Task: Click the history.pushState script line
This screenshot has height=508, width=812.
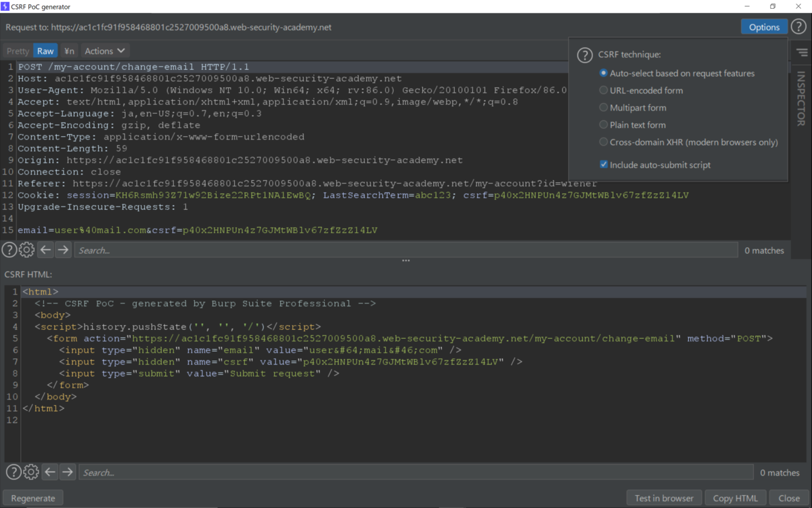Action: tap(178, 326)
